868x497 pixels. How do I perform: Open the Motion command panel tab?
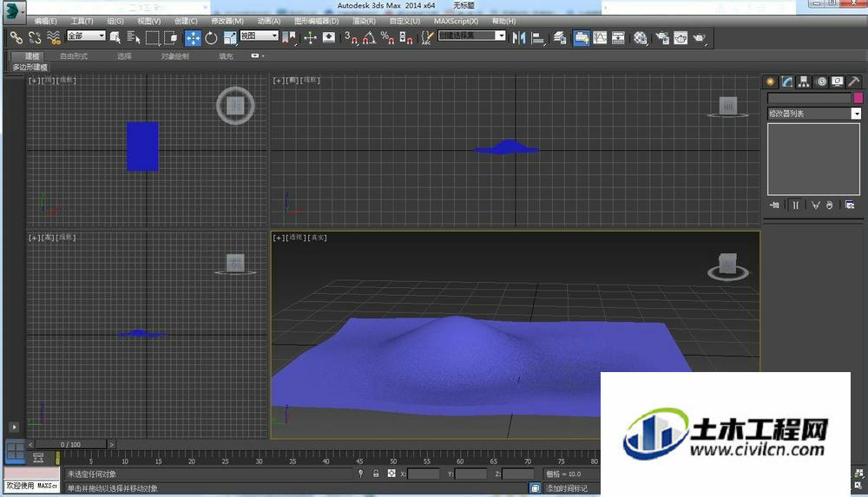point(821,82)
